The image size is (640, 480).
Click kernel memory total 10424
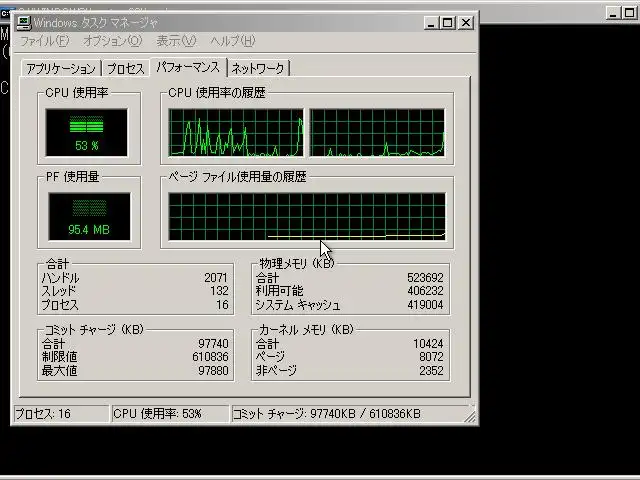[x=428, y=344]
